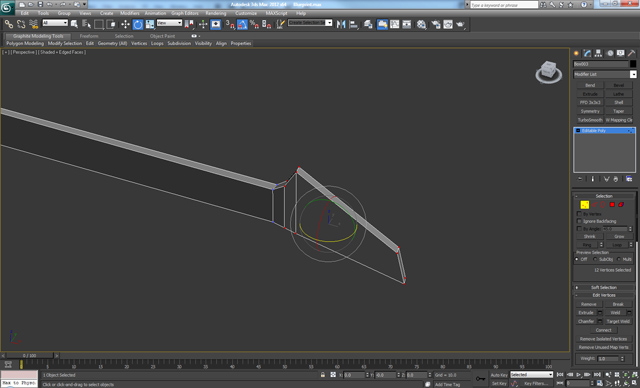Open the Material Editor icon
Image resolution: width=640 pixels, height=388 pixels.
click(x=421, y=24)
